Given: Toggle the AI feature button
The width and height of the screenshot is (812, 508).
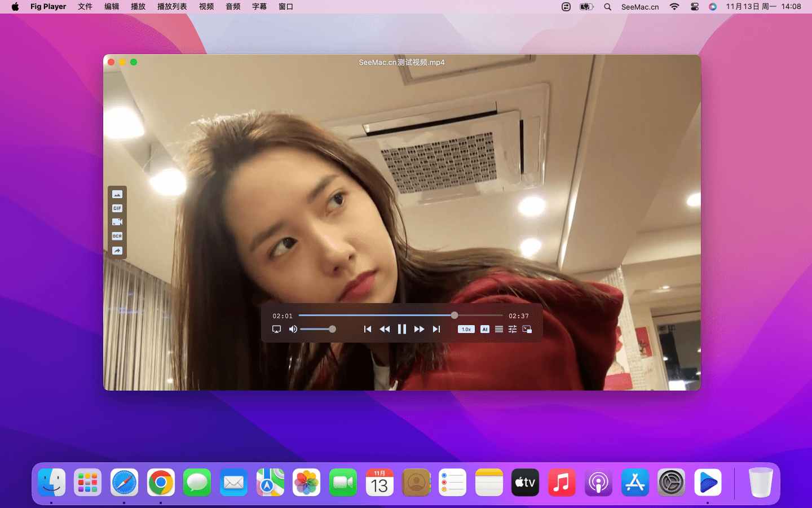Looking at the screenshot, I should [485, 329].
